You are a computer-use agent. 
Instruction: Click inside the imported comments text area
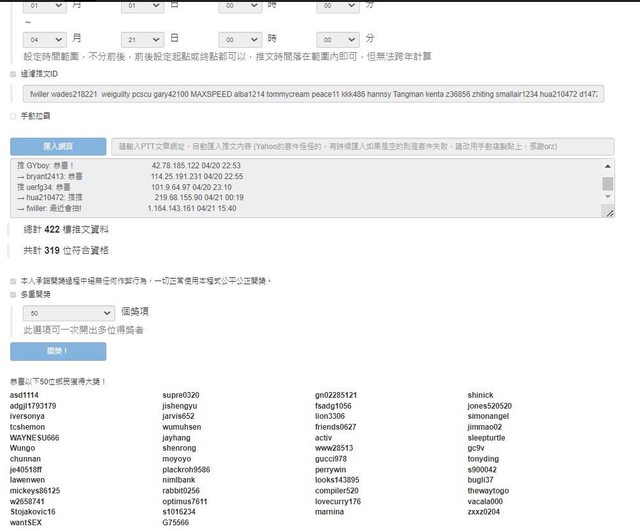coord(300,187)
